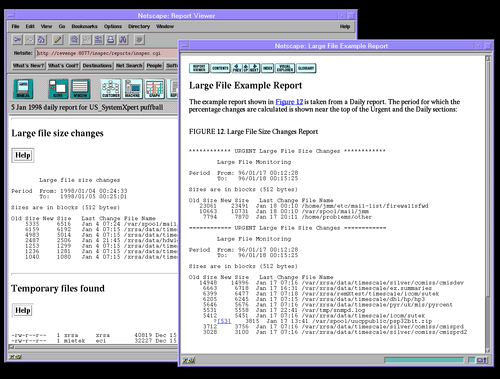Click into the Netsite URL field
The height and width of the screenshot is (379, 500).
[x=107, y=53]
